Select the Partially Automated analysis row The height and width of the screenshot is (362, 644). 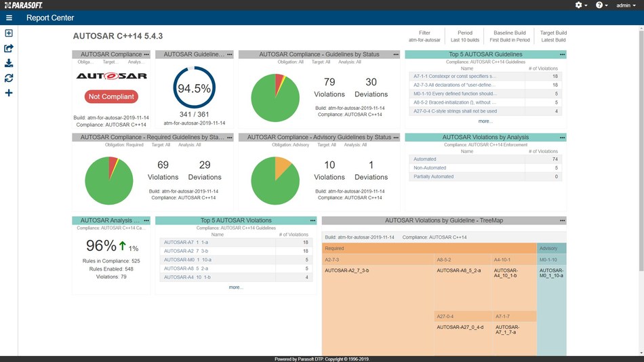click(485, 176)
